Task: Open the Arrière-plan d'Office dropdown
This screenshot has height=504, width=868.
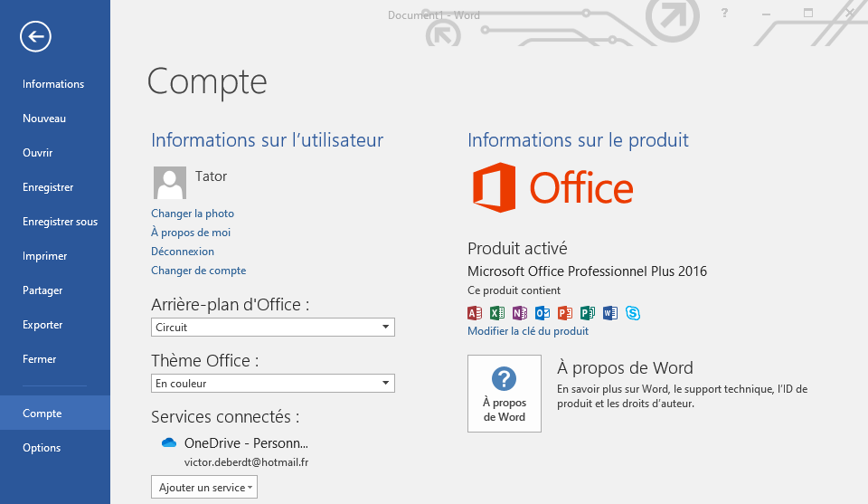Action: coord(273,328)
